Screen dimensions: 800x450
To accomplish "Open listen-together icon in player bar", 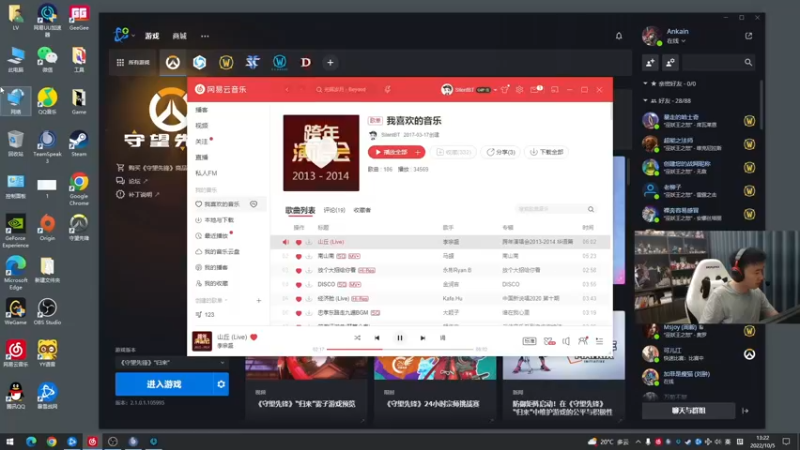I will [583, 341].
